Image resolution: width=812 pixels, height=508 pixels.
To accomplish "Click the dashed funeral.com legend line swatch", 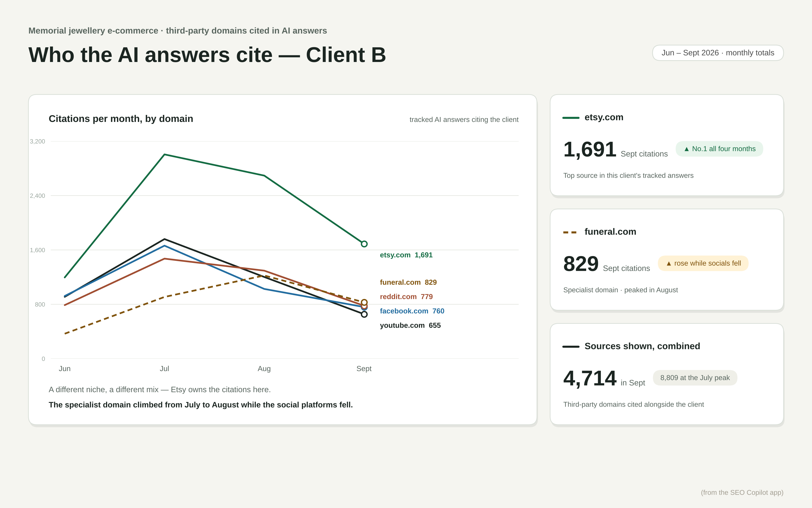I will [570, 232].
